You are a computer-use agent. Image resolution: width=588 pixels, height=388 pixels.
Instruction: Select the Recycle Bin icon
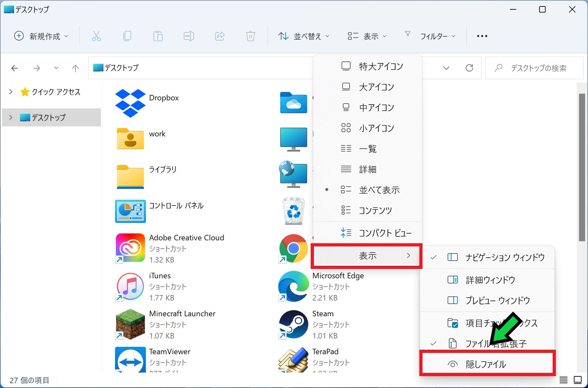tap(293, 211)
